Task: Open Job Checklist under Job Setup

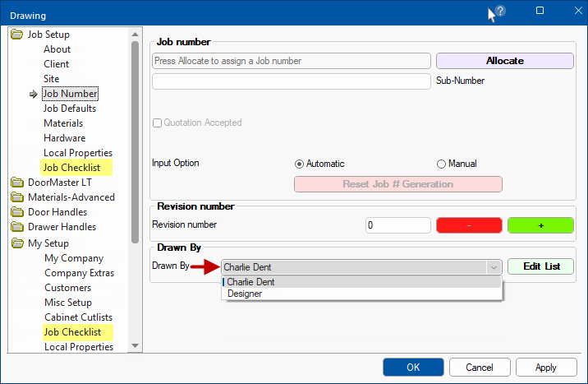Action: click(x=71, y=168)
